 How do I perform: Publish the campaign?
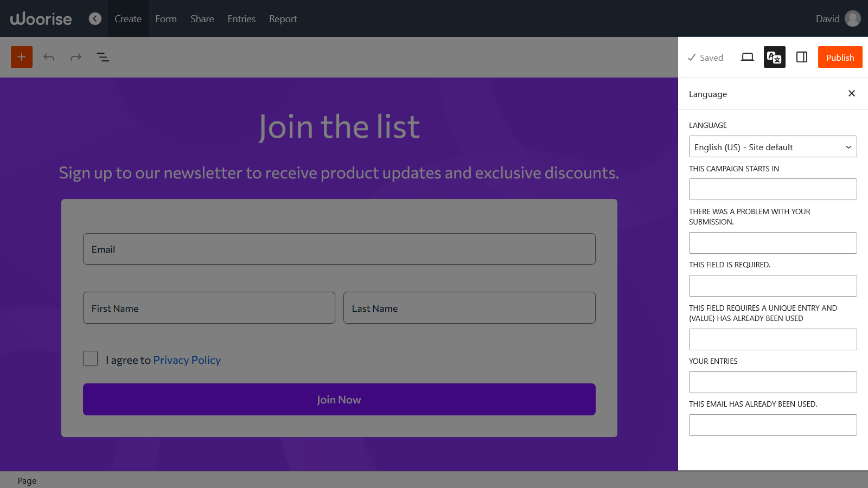coord(840,57)
